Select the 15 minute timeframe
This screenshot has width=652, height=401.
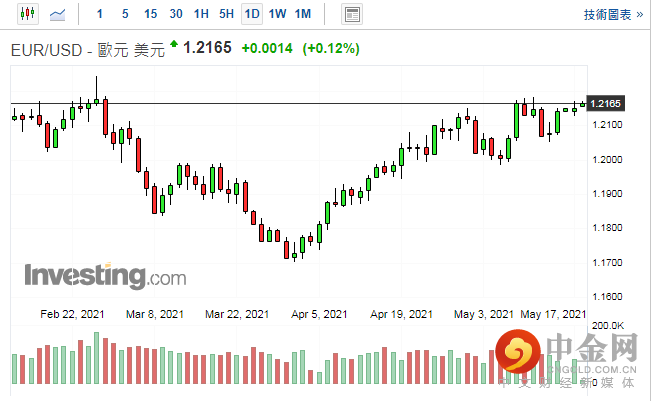pos(150,14)
